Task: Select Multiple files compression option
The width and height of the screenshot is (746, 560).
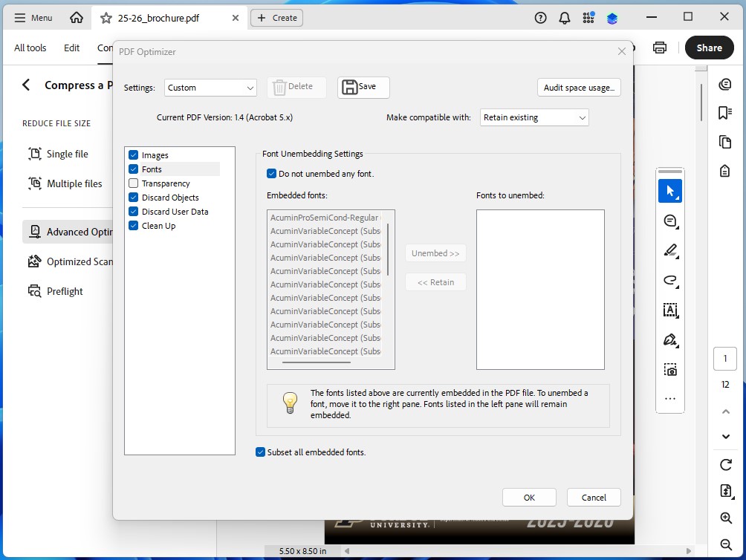Action: [x=67, y=183]
